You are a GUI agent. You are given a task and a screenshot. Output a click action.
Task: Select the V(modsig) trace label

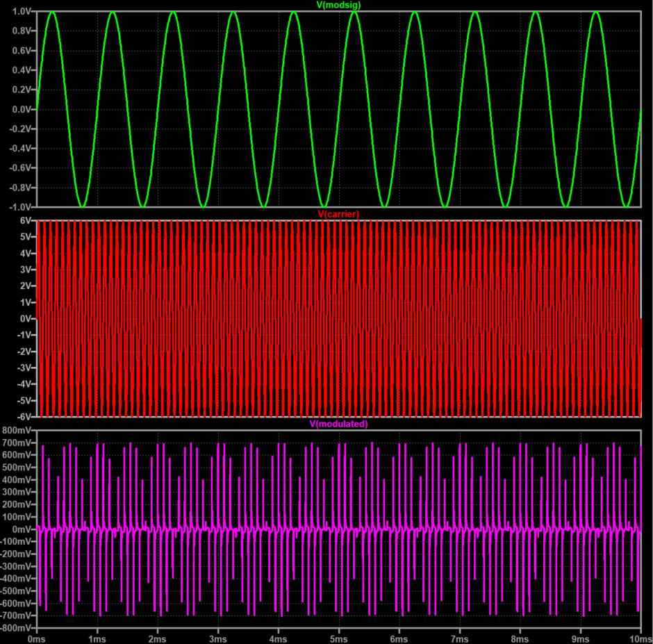click(338, 5)
